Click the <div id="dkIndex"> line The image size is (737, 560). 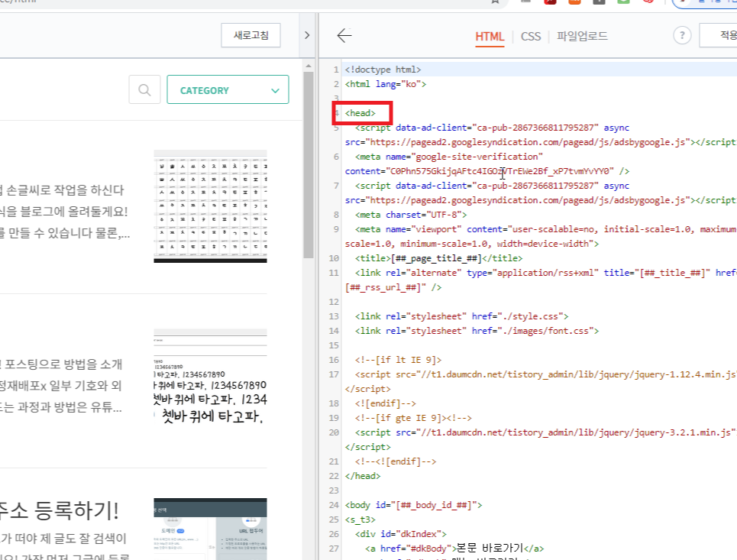(400, 534)
